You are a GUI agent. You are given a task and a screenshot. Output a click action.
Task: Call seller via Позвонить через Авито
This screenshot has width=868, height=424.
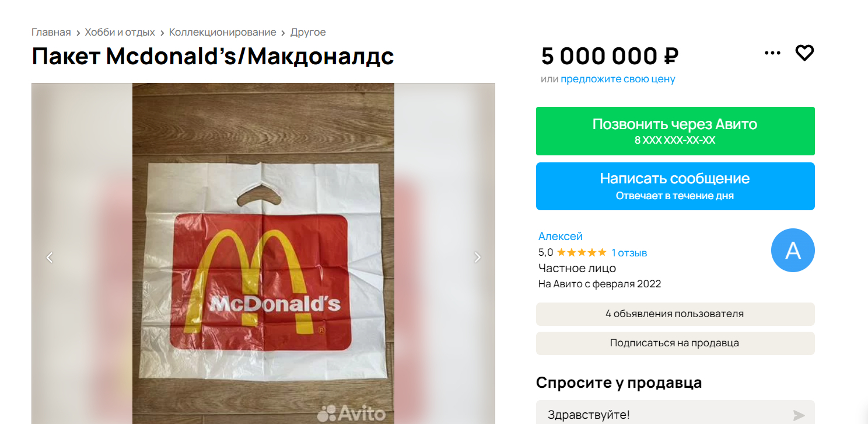click(675, 131)
